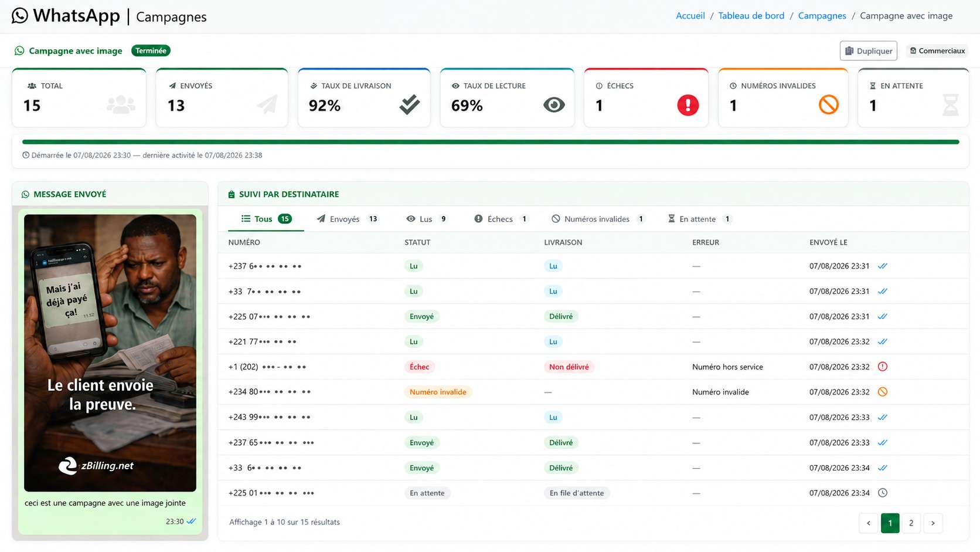Click the eye icon in Taux de lecture card
The height and width of the screenshot is (552, 980).
click(x=554, y=105)
